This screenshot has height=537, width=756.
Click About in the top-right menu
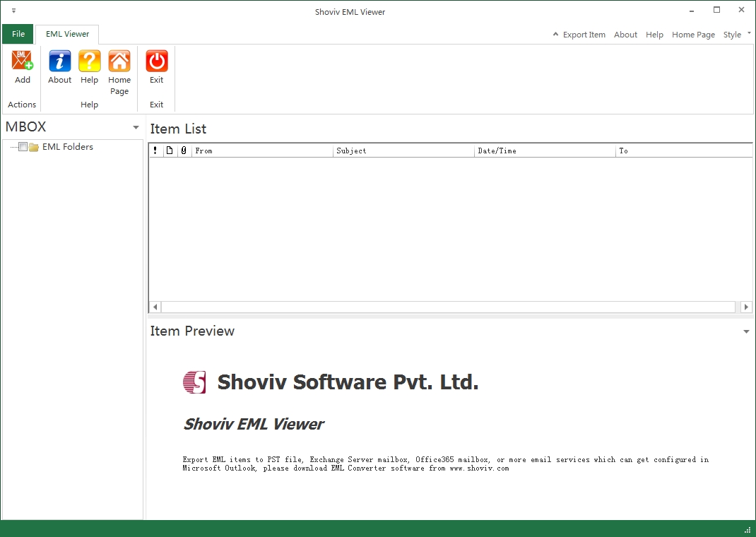[625, 35]
